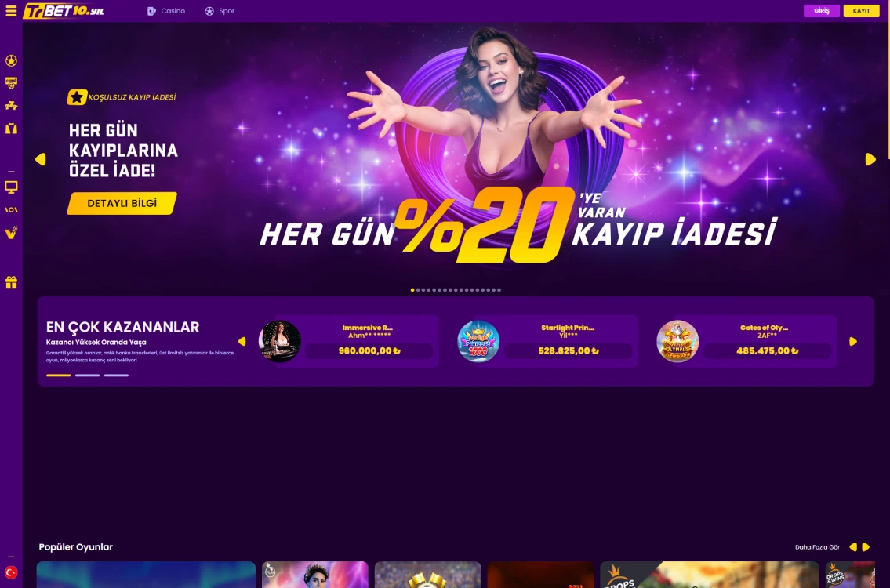Select the V-shaped bonus icon in sidebar

(x=11, y=232)
